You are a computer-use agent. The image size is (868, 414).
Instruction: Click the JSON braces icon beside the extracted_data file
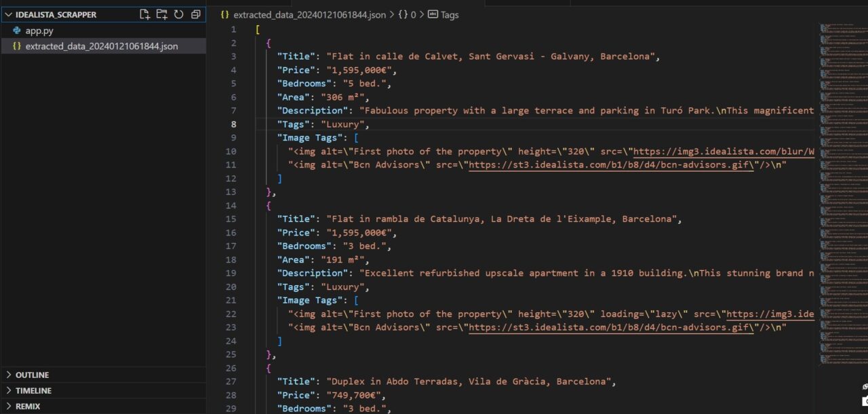pos(17,46)
